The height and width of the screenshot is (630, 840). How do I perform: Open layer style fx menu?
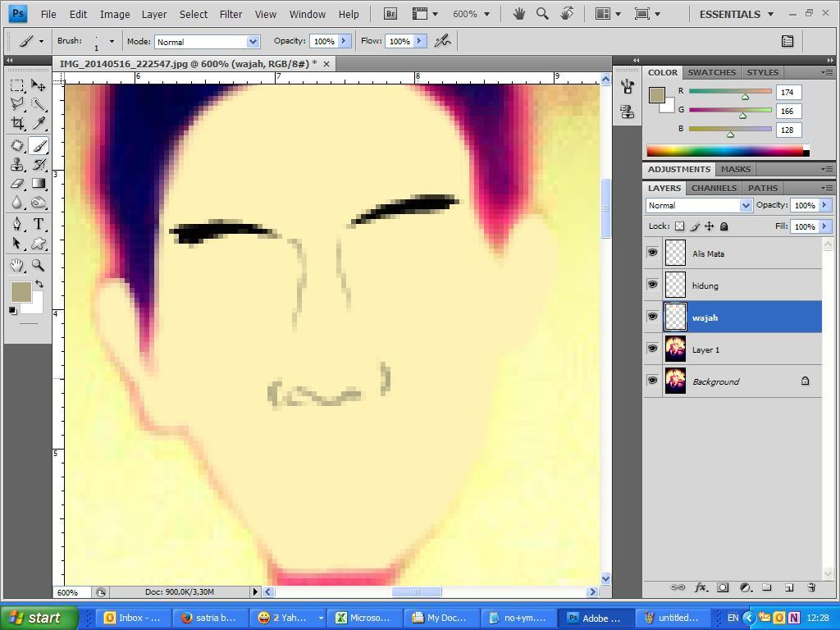pos(701,587)
